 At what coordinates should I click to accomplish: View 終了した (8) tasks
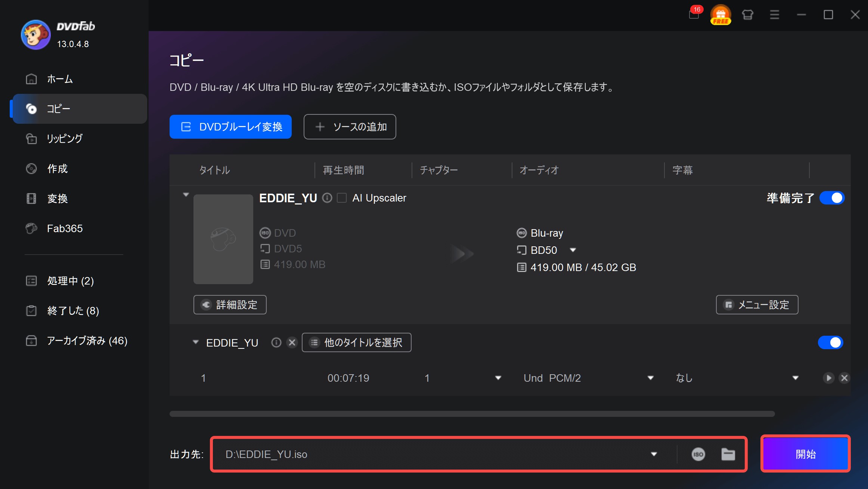point(79,311)
